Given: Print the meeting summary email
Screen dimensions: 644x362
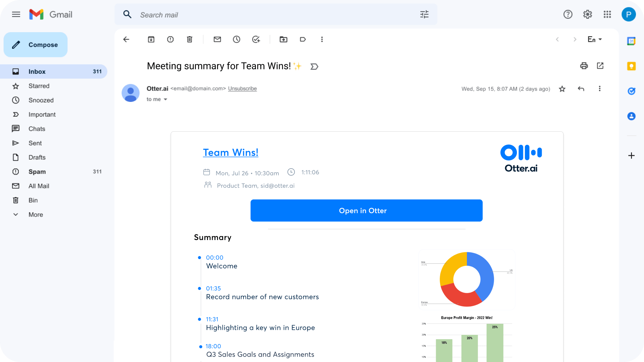Looking at the screenshot, I should (x=584, y=66).
